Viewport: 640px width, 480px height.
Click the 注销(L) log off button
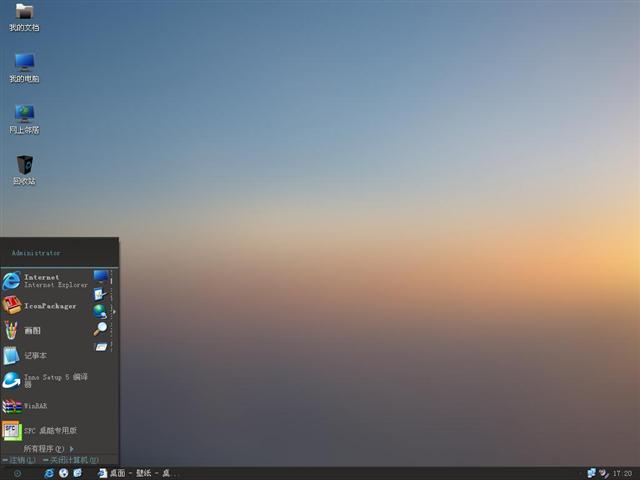tap(20, 460)
